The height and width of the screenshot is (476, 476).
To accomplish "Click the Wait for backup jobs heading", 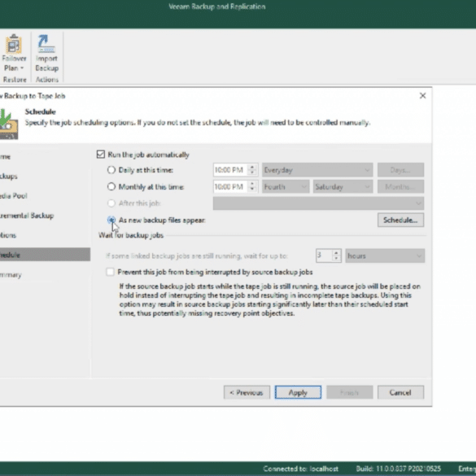I will [131, 235].
